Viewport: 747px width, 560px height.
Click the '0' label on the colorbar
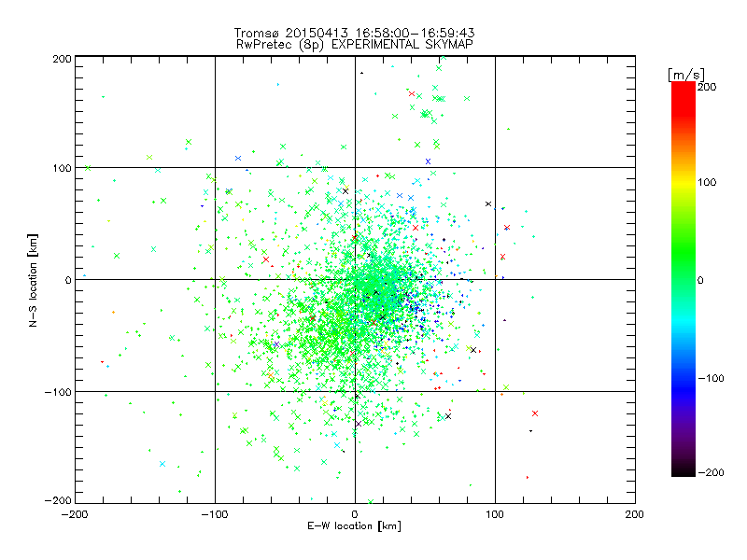pos(700,280)
